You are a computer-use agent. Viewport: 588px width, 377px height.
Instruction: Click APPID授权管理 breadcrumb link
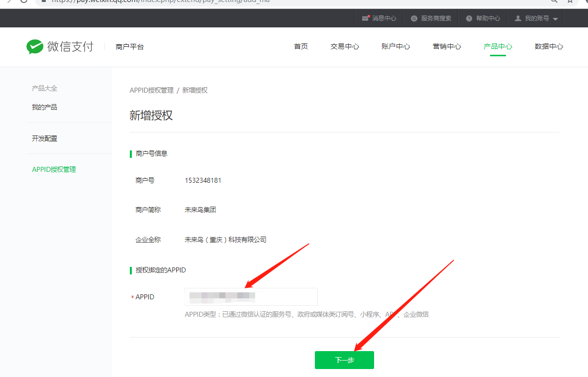[151, 90]
